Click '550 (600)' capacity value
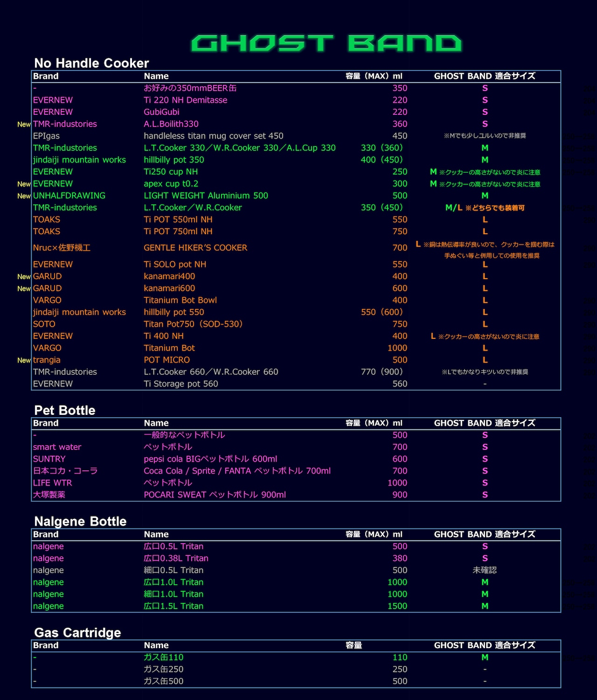The width and height of the screenshot is (597, 700). (382, 312)
